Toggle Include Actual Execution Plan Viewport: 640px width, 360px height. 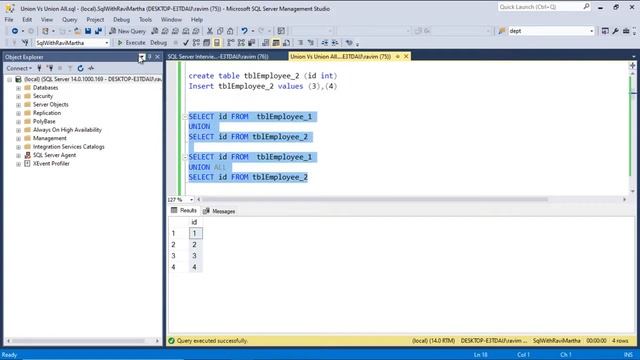point(231,42)
